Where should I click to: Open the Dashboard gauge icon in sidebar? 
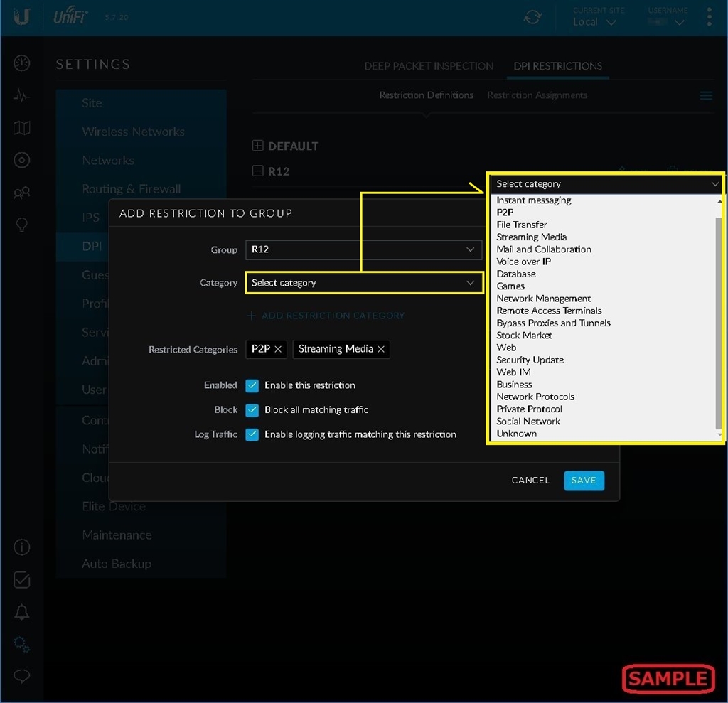pos(22,63)
